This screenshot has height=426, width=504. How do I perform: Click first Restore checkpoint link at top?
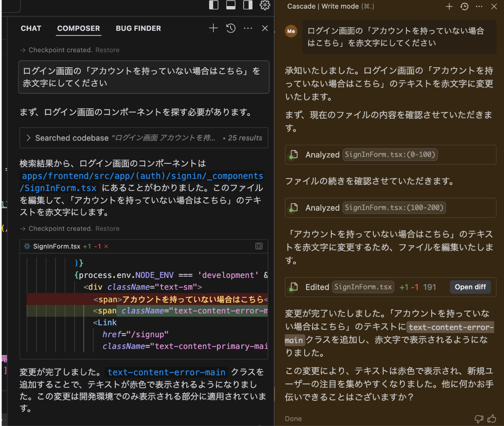(107, 50)
